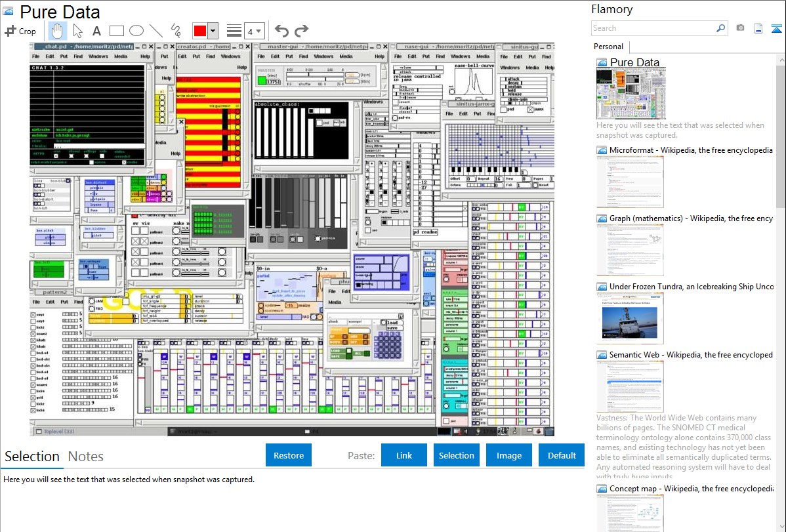This screenshot has height=532, width=786.
Task: Undo the last annotation
Action: 281,31
